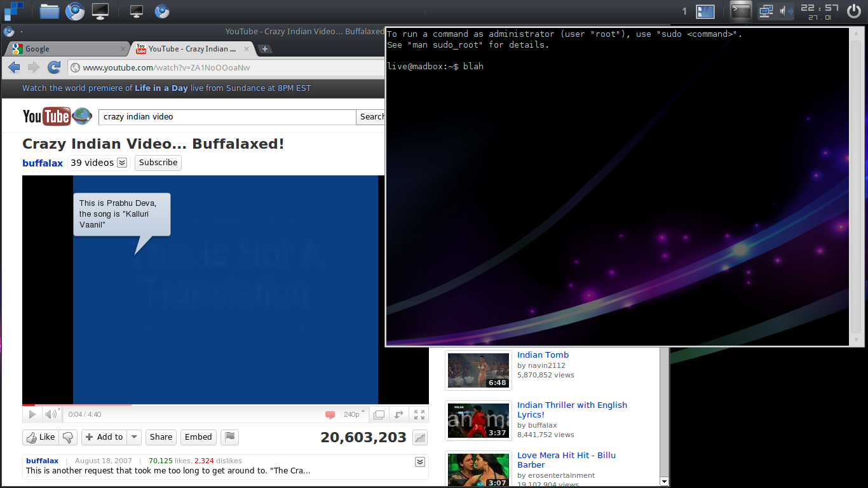The image size is (868, 488).
Task: Click the Search button next to query
Action: coord(372,117)
